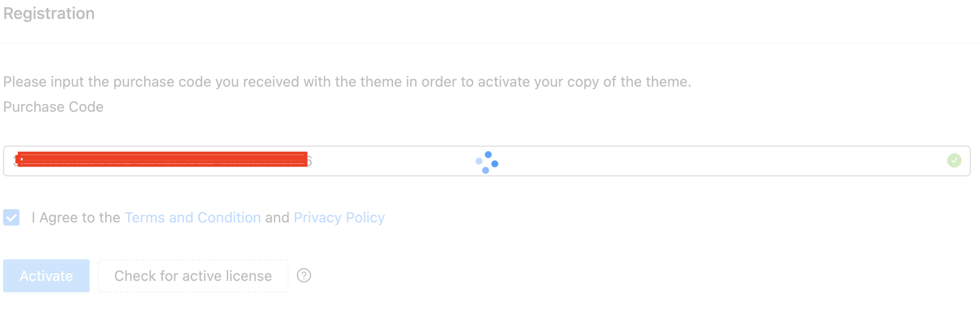The width and height of the screenshot is (980, 325).
Task: Uncheck the I Agree checkbox
Action: point(11,217)
